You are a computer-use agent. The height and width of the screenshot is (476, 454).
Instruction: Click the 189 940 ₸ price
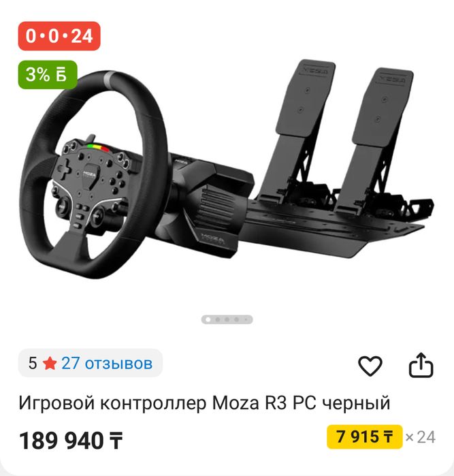click(71, 441)
